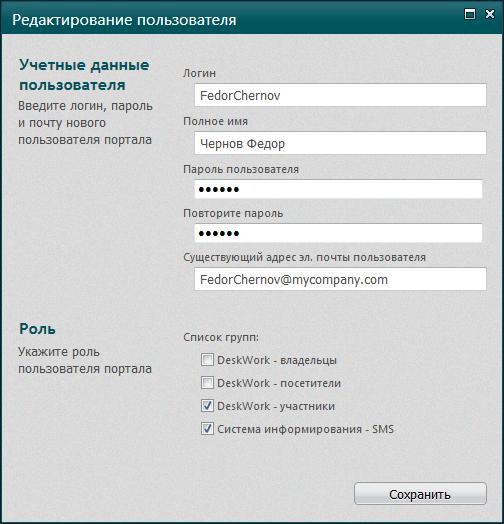Click the Список групп: label

click(221, 338)
